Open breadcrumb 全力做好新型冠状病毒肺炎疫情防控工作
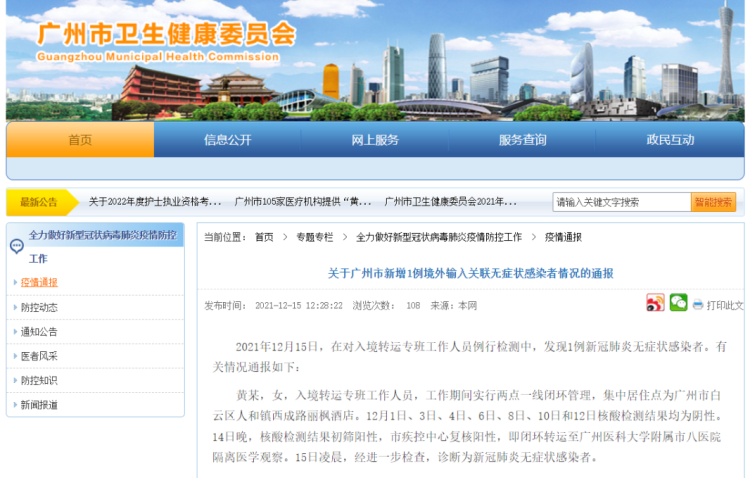This screenshot has height=478, width=750. (x=439, y=237)
